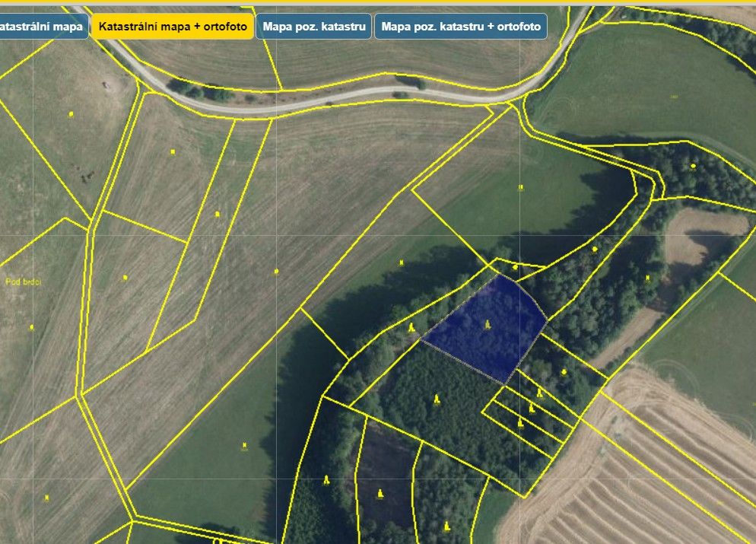The width and height of the screenshot is (756, 544).
Task: Click the harvested grain field in the bottom-right corner
Action: point(669,472)
